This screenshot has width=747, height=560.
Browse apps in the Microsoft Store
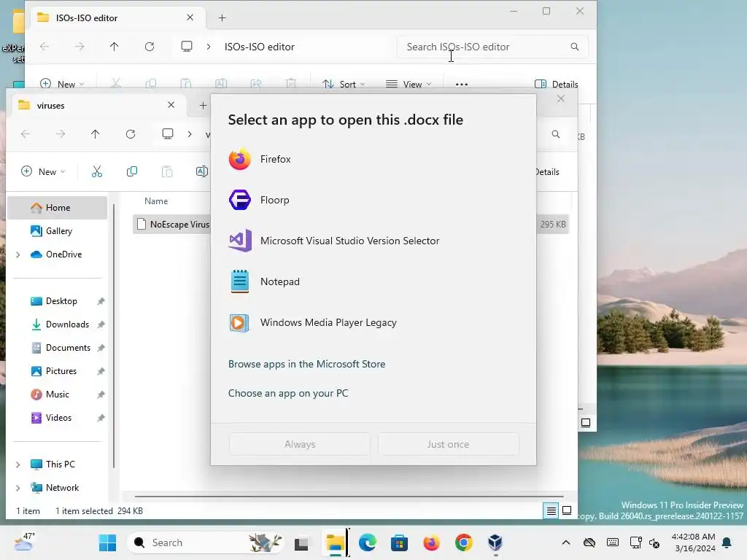(307, 364)
